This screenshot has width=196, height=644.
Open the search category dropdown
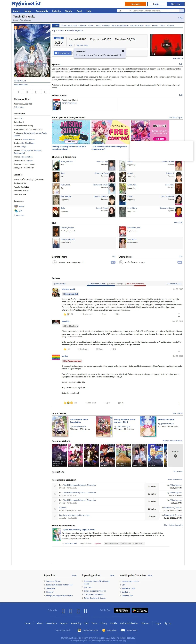(x=124, y=11)
